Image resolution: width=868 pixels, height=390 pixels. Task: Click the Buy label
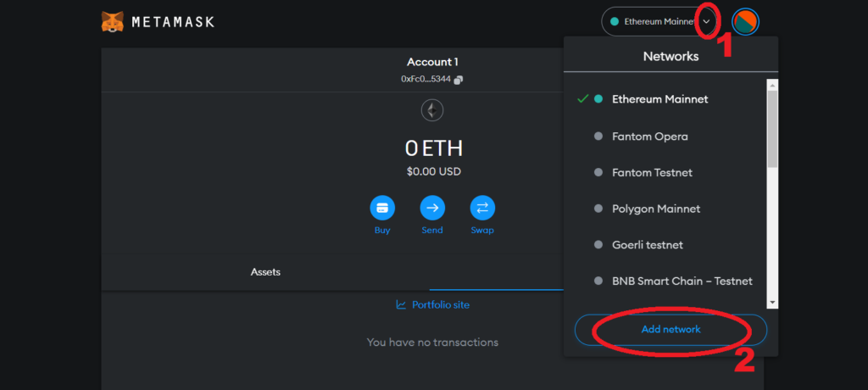pyautogui.click(x=382, y=231)
